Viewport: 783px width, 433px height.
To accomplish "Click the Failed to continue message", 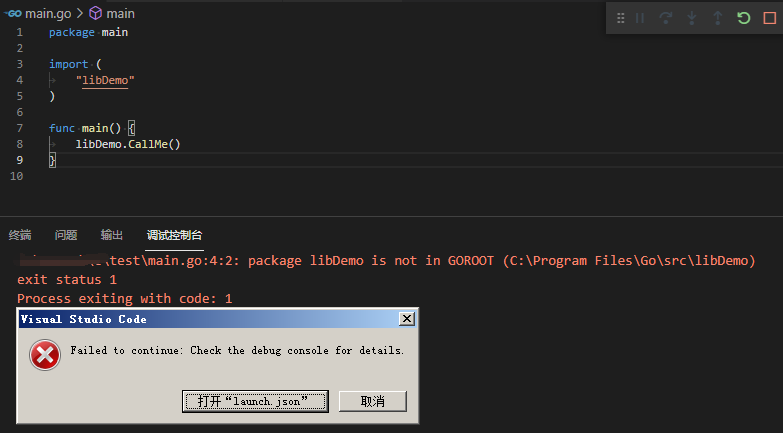I will (x=237, y=350).
